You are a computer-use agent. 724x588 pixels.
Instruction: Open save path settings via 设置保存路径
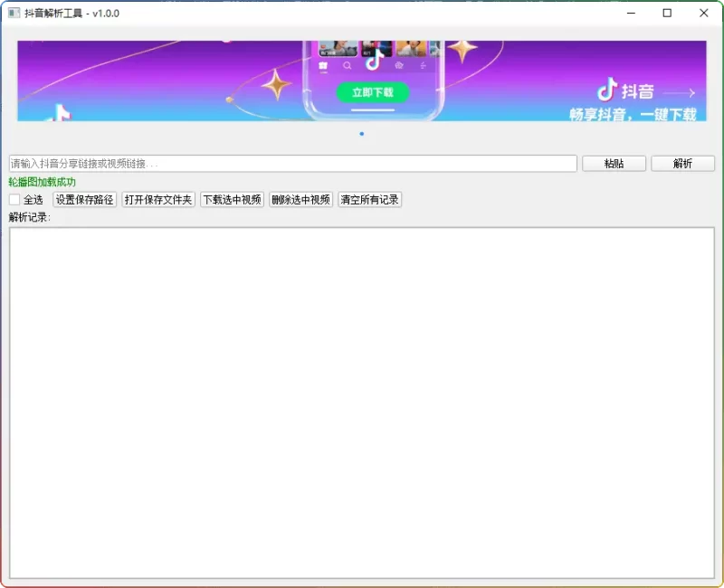86,199
